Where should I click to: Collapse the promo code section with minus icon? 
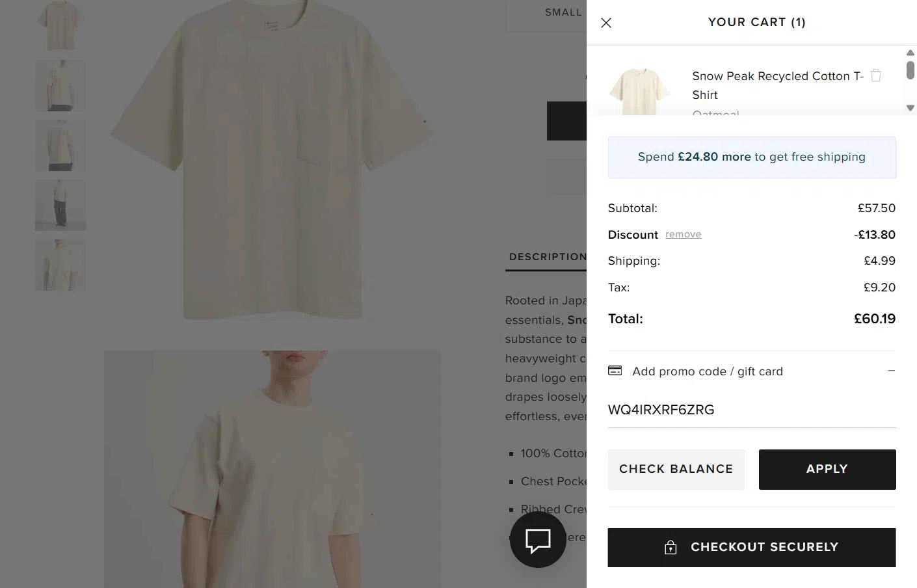(x=891, y=371)
